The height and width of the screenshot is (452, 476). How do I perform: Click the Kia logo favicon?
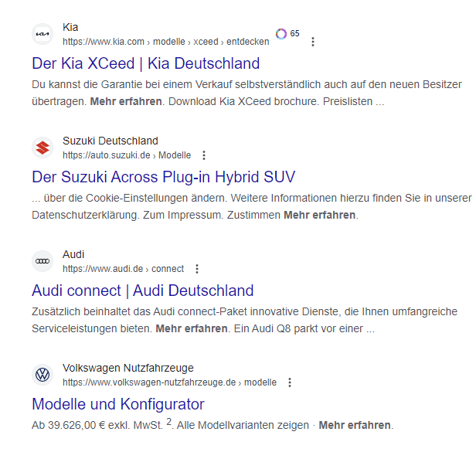(42, 34)
